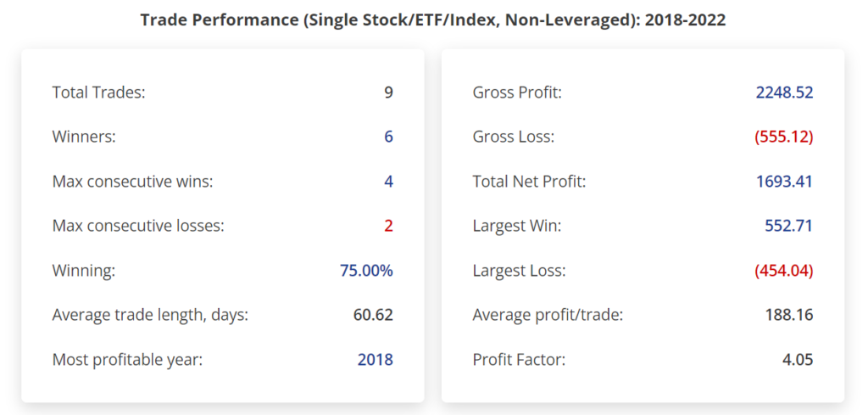Image resolution: width=868 pixels, height=415 pixels.
Task: Click the 75.00% Winning percentage
Action: point(366,271)
